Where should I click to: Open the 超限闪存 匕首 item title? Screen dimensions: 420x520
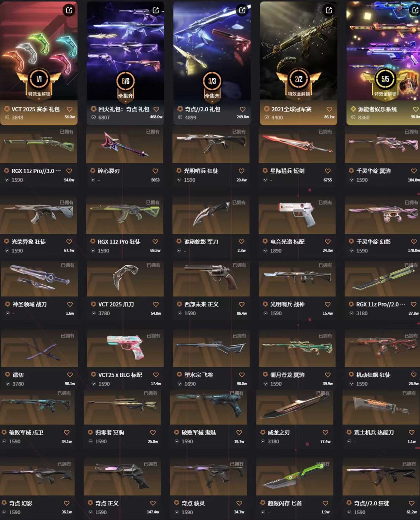[285, 503]
